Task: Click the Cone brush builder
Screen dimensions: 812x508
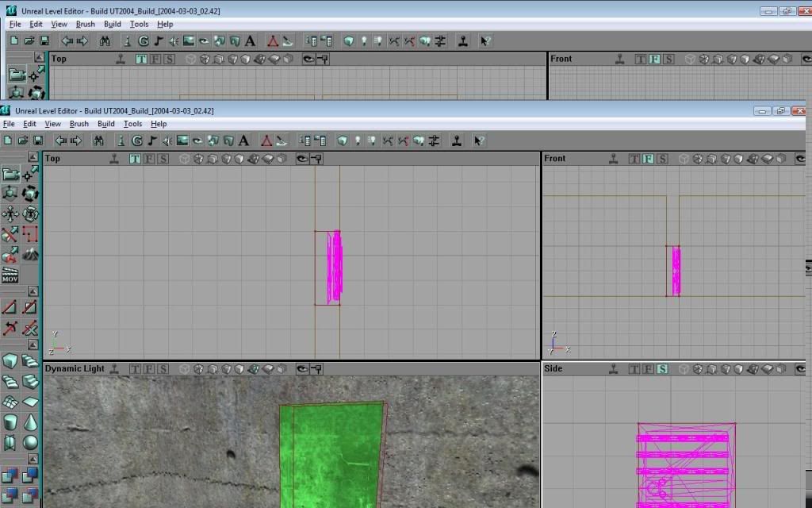Action: pos(30,421)
